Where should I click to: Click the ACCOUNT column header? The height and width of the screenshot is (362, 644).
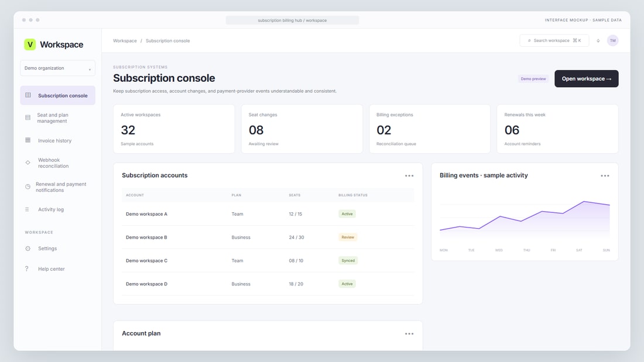pyautogui.click(x=135, y=195)
